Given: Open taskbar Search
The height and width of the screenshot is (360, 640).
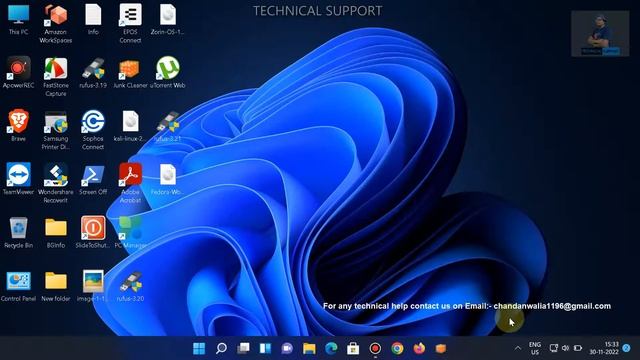Looking at the screenshot, I should 221,348.
